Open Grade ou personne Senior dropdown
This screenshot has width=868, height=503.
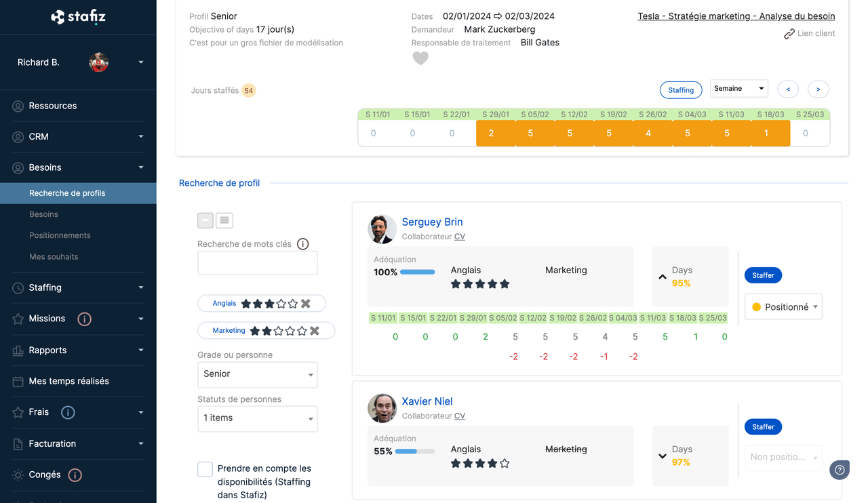click(258, 374)
